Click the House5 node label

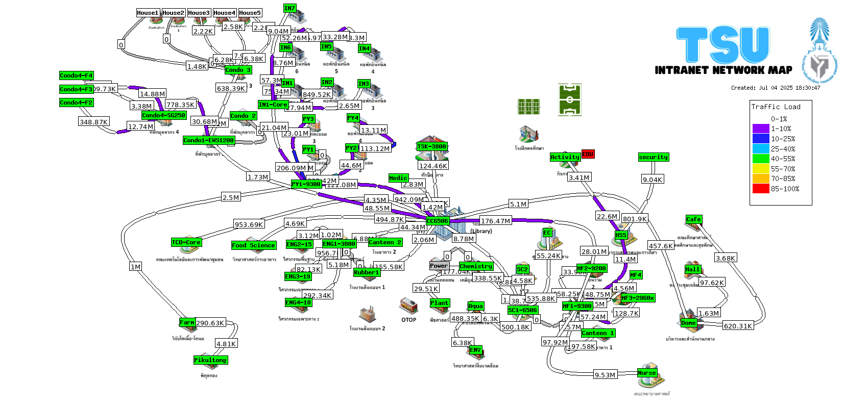coord(250,13)
